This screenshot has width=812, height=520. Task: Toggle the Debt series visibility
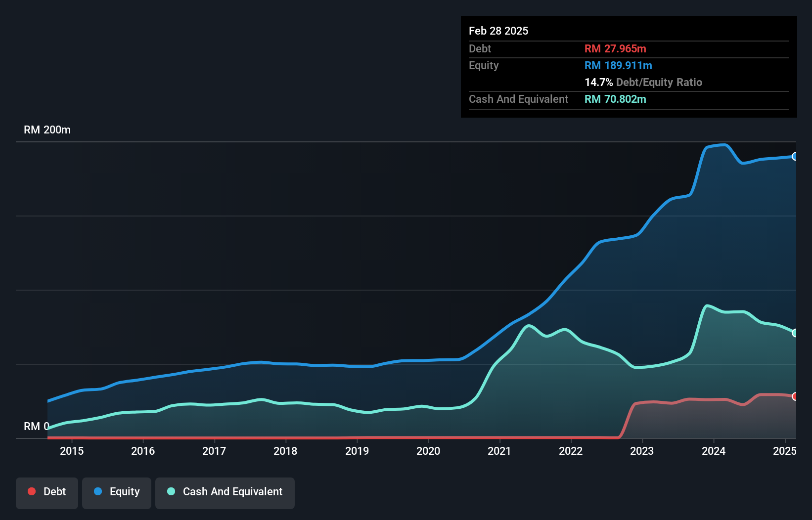pos(47,493)
